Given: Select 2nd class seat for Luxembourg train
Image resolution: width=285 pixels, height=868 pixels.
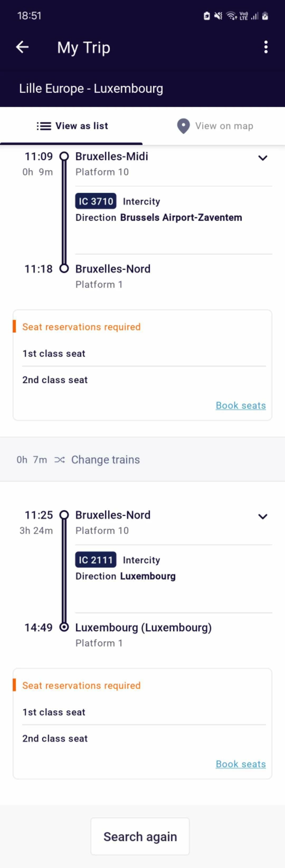Looking at the screenshot, I should point(55,738).
